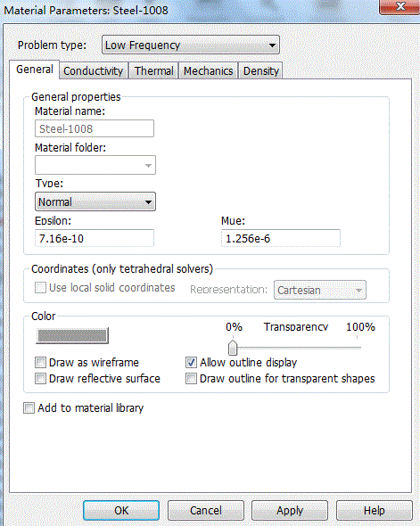Enable Draw as wireframe checkbox
Image resolution: width=420 pixels, height=526 pixels.
click(41, 363)
